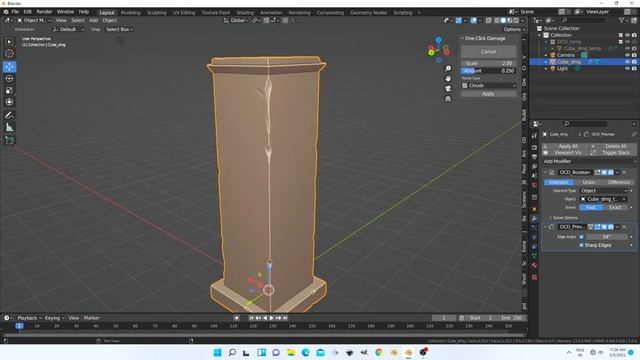640x360 pixels.
Task: Open the File menu
Action: point(15,12)
